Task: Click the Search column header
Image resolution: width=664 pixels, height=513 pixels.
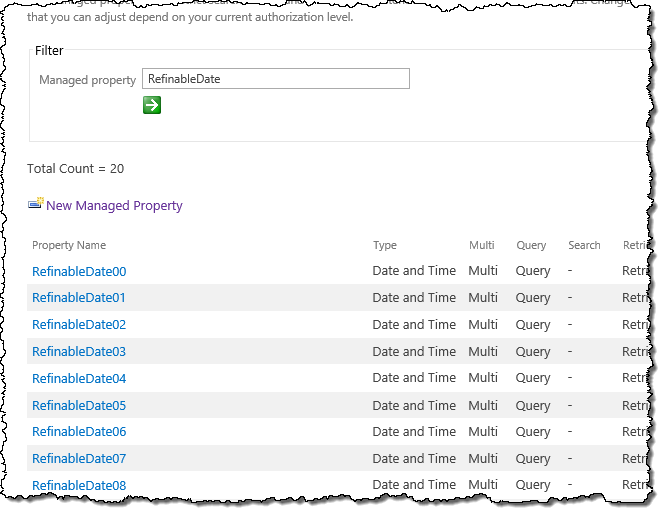Action: (x=584, y=245)
